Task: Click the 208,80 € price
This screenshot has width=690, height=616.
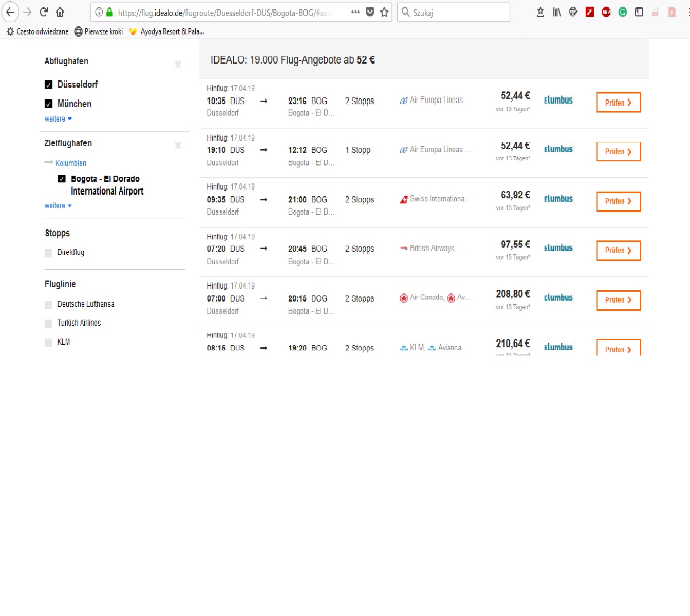Action: pyautogui.click(x=513, y=294)
